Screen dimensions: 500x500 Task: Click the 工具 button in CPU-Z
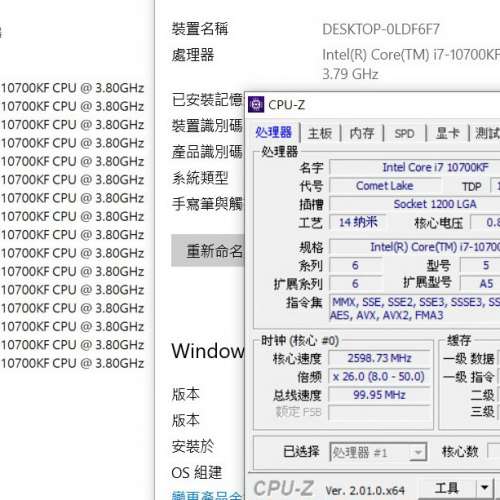click(447, 488)
